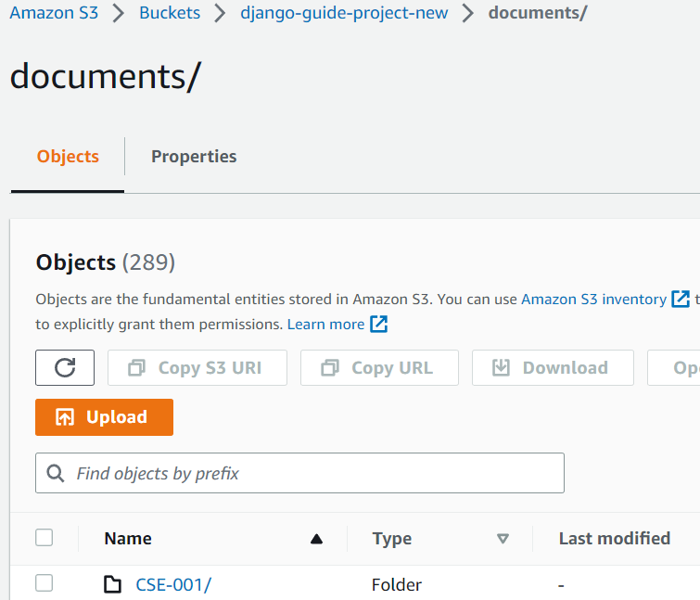
Task: Click the Name column header label
Action: [128, 539]
